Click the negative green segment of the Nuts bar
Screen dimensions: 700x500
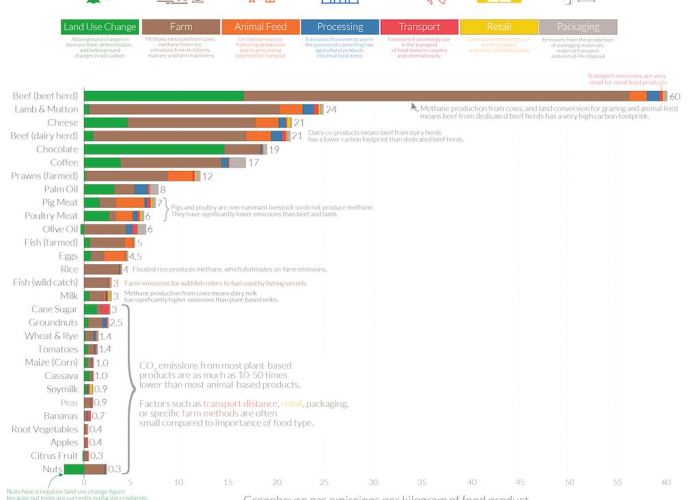coord(74,469)
